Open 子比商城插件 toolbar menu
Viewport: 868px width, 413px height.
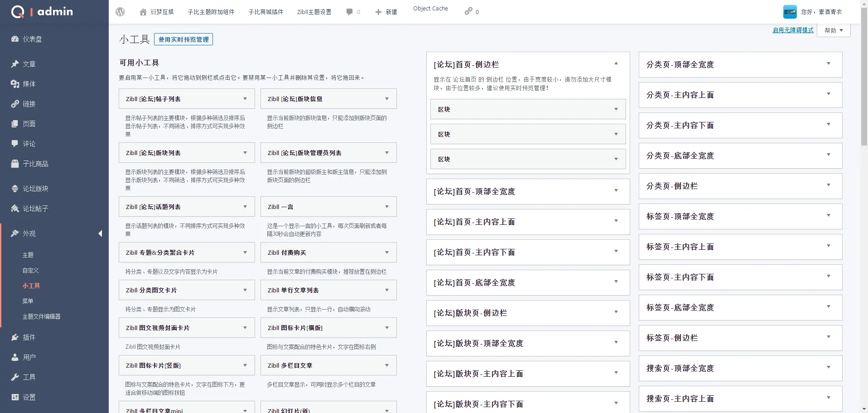pyautogui.click(x=266, y=12)
